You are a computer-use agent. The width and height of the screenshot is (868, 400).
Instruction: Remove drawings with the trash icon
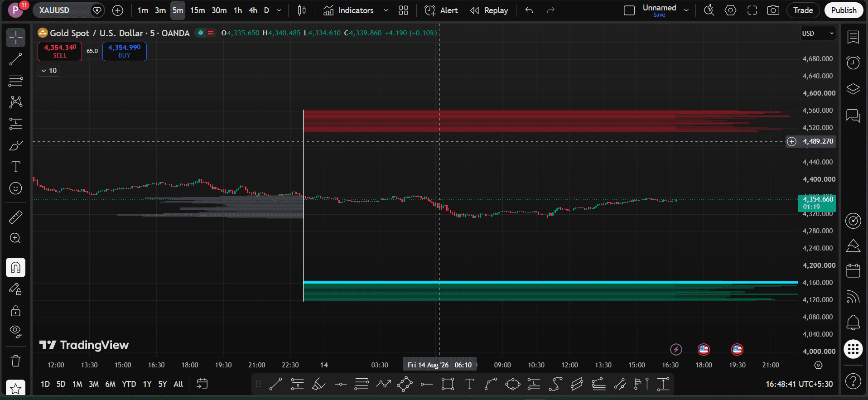point(16,361)
